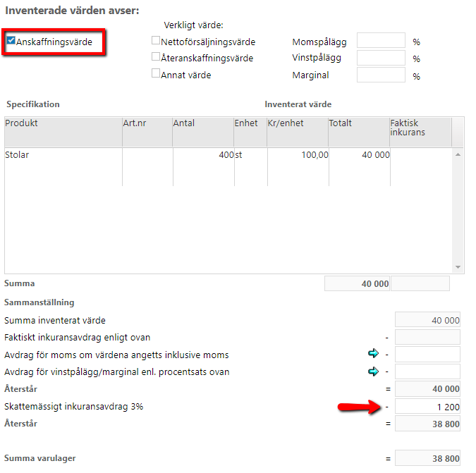Click the Summa varulager label
476x473 pixels.
pyautogui.click(x=40, y=458)
